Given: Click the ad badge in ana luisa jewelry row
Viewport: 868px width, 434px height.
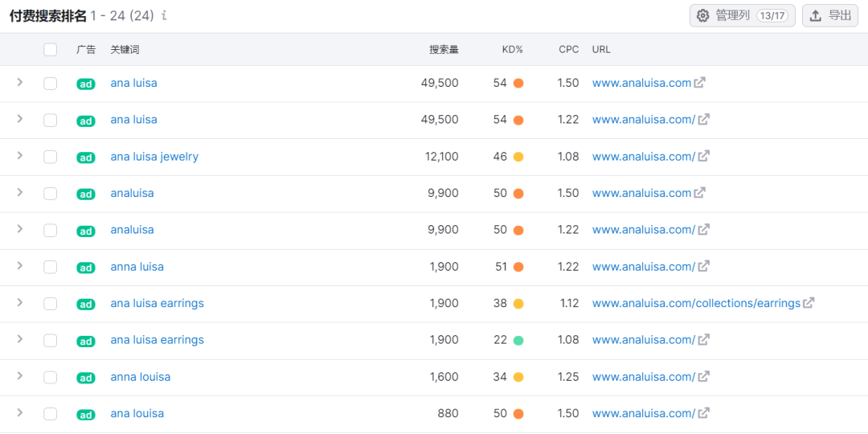Looking at the screenshot, I should [86, 158].
